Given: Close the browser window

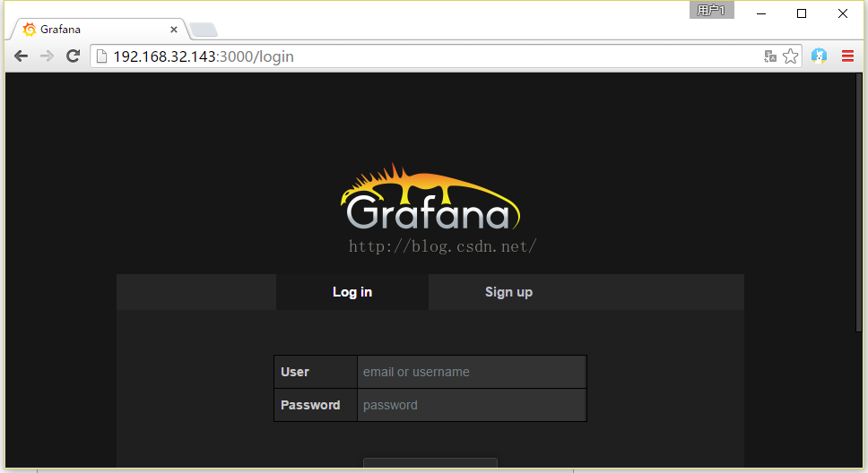Looking at the screenshot, I should (843, 13).
